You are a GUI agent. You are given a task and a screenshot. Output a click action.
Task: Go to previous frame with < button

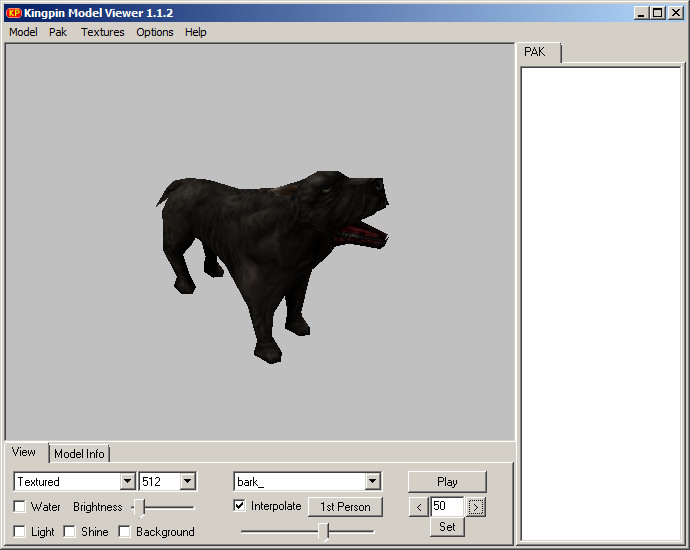pos(419,507)
